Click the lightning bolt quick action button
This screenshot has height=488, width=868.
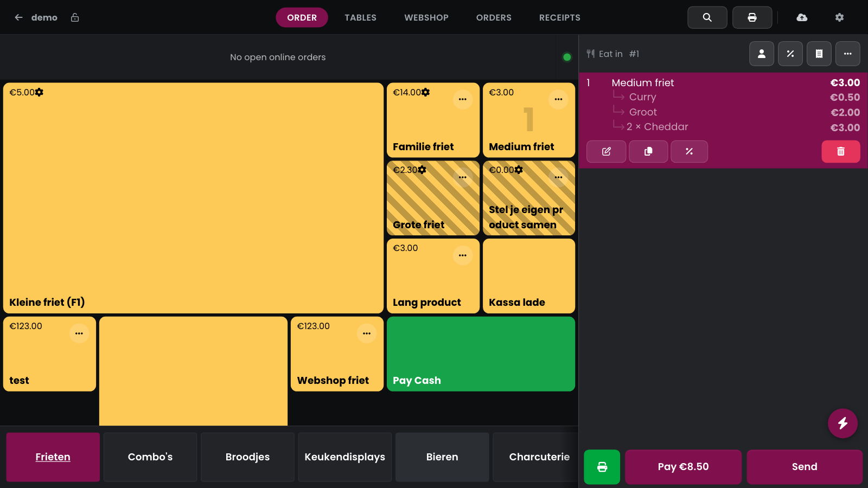[x=843, y=423]
